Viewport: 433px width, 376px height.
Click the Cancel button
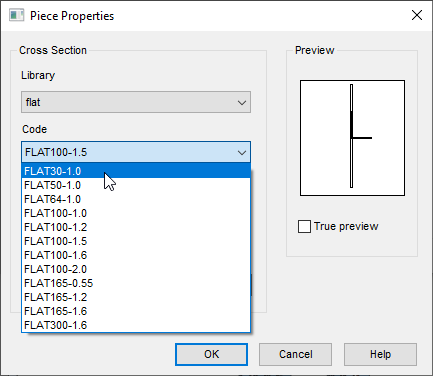[295, 354]
